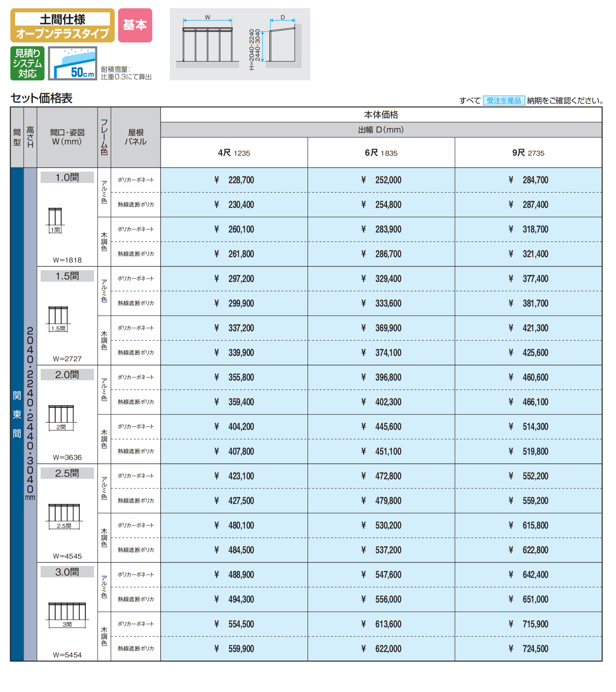Click the 3.0間 row heading
The image size is (616, 692).
click(67, 572)
